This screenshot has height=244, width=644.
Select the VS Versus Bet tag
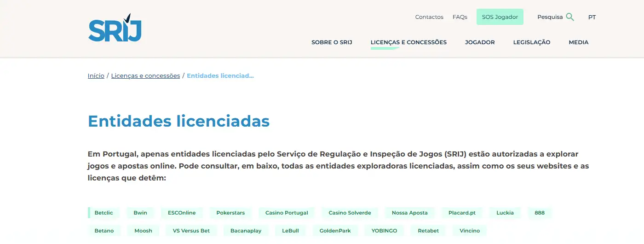[x=191, y=231]
